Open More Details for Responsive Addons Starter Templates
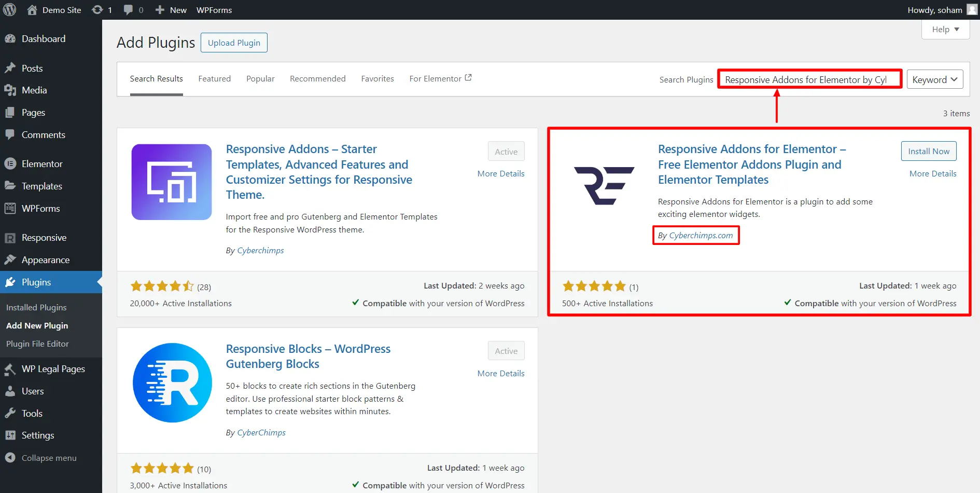Viewport: 980px width, 493px height. pos(501,174)
